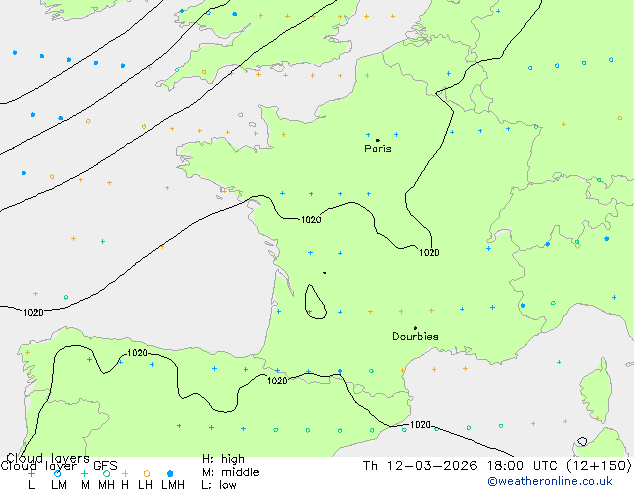
Task: Click the green circle MH legend symbol
Action: click(x=106, y=473)
